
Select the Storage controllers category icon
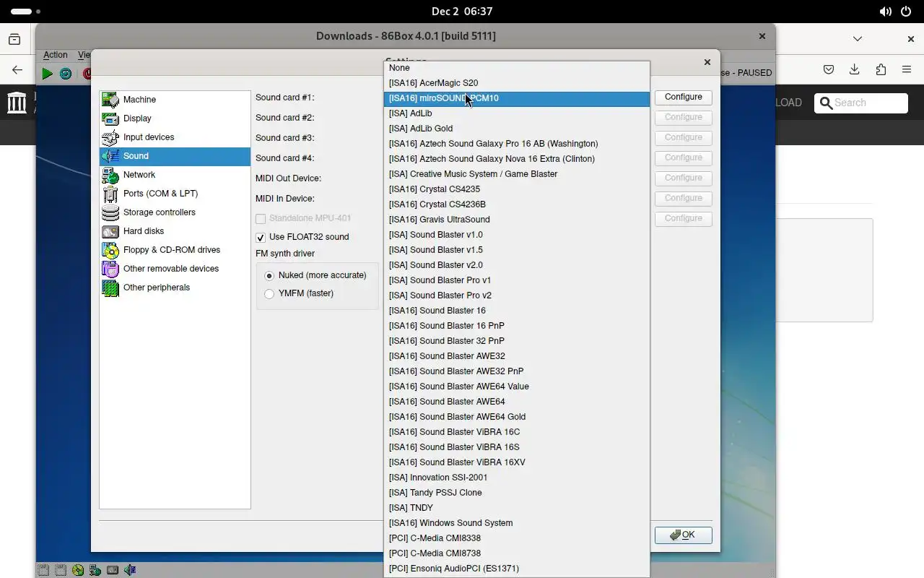110,212
